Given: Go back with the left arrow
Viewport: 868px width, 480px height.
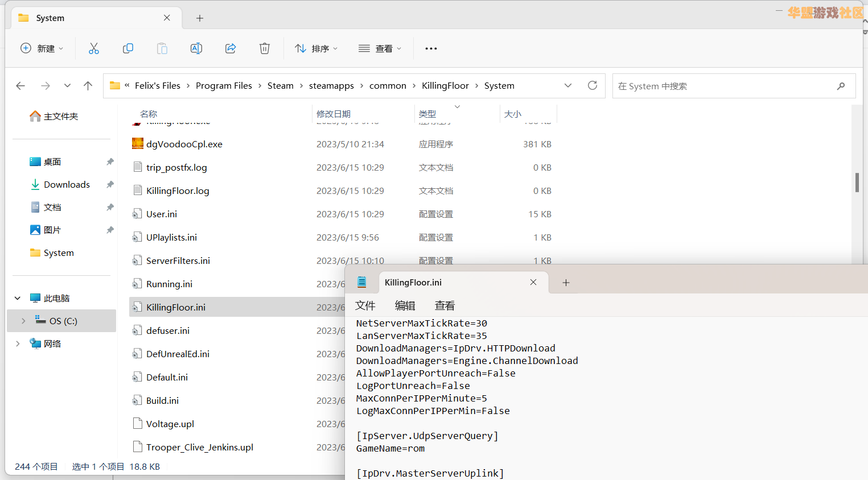Looking at the screenshot, I should (x=20, y=86).
